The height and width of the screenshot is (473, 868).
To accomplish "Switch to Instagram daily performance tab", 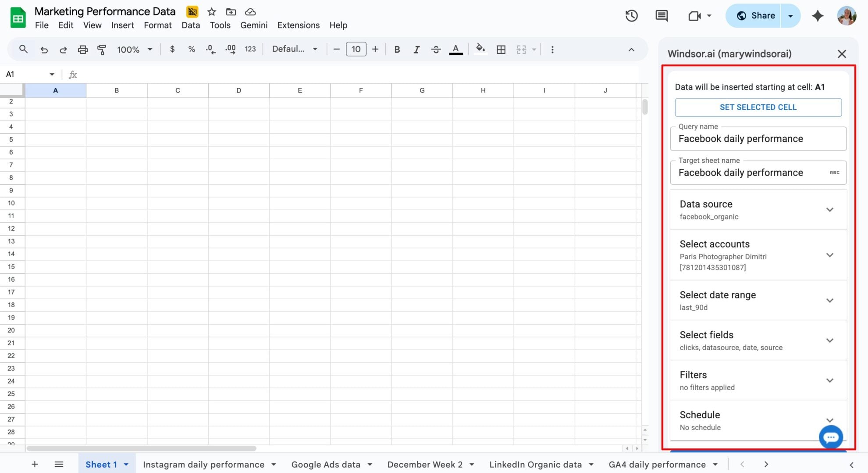I will 203,464.
